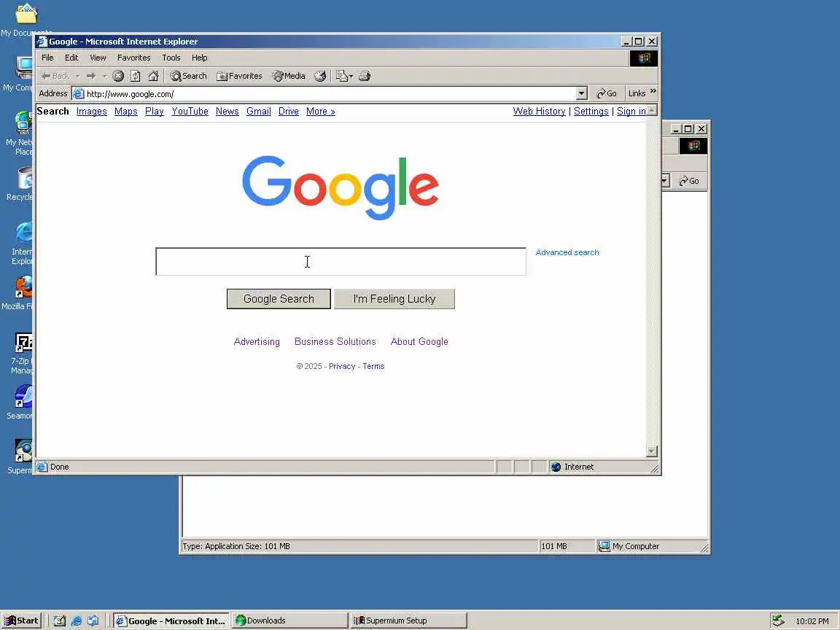Switch to Supermium Setup taskbar button
This screenshot has height=630, width=840.
408,621
